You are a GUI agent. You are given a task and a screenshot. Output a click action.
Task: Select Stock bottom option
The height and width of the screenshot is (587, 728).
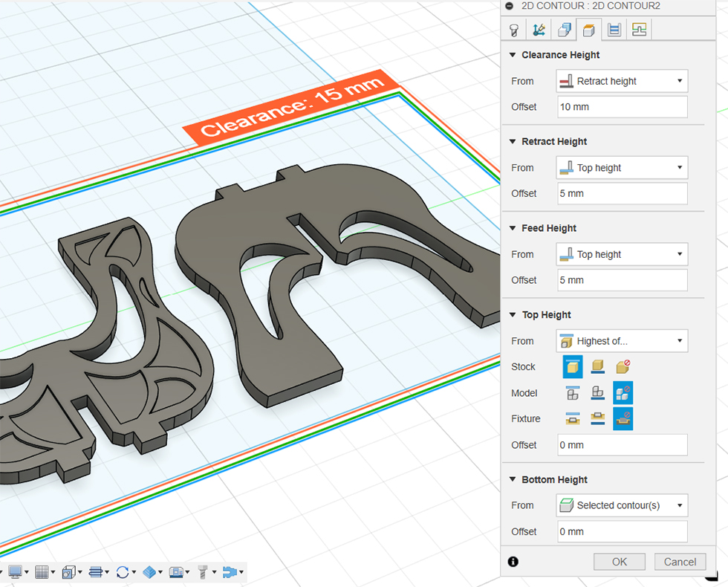click(x=597, y=367)
